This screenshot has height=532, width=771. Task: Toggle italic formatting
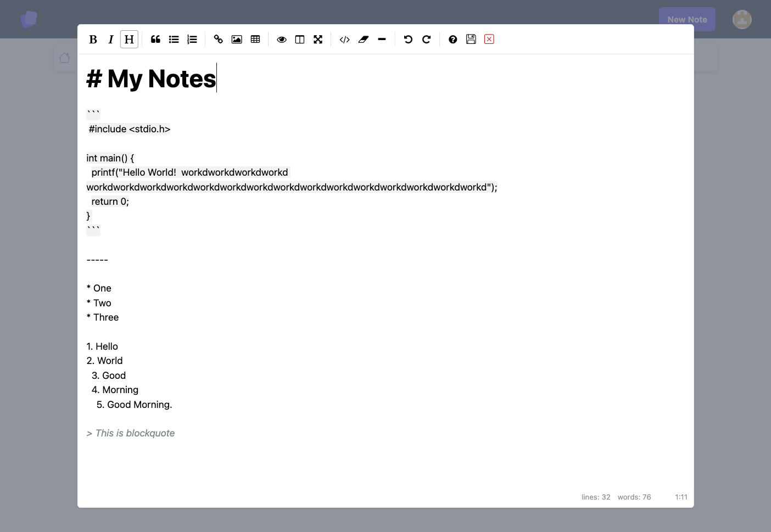coord(111,40)
